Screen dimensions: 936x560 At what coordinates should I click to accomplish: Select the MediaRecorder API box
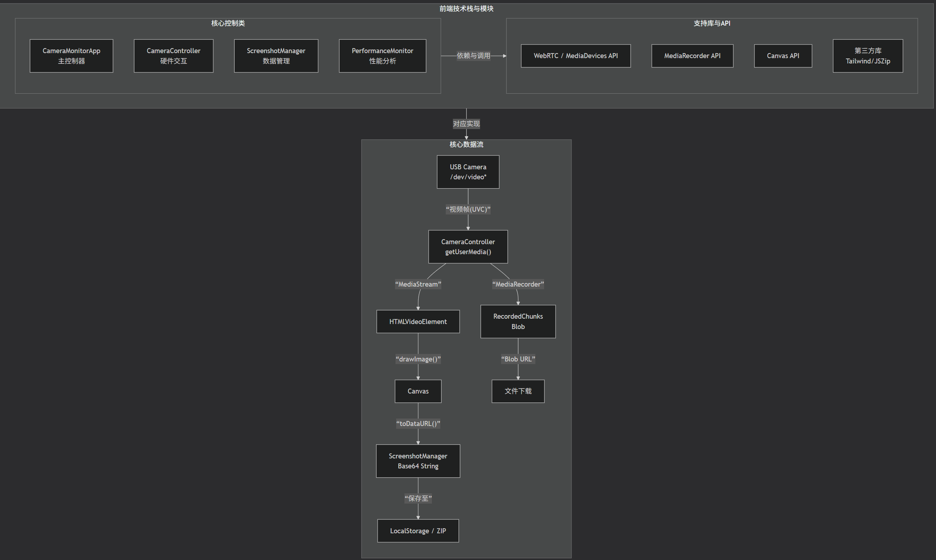[x=692, y=56]
